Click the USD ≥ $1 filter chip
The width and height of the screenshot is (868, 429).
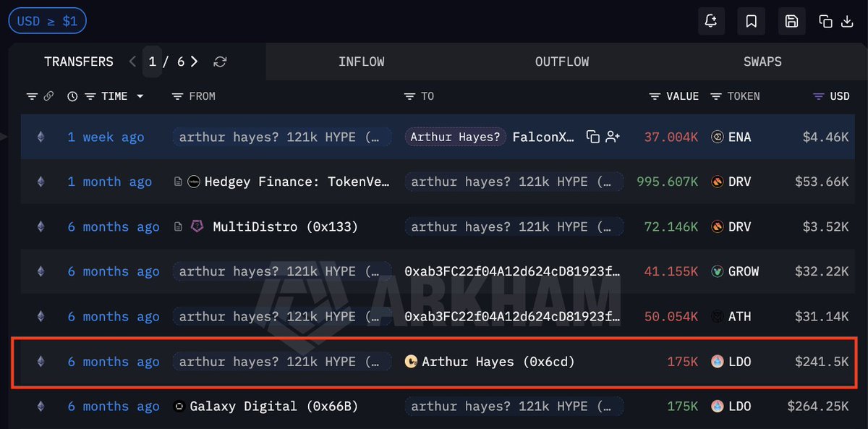pos(47,21)
